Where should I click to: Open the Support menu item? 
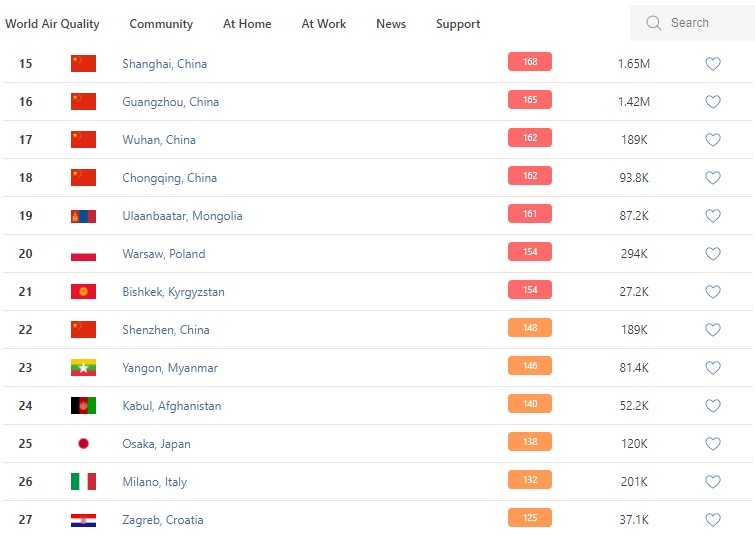point(458,24)
